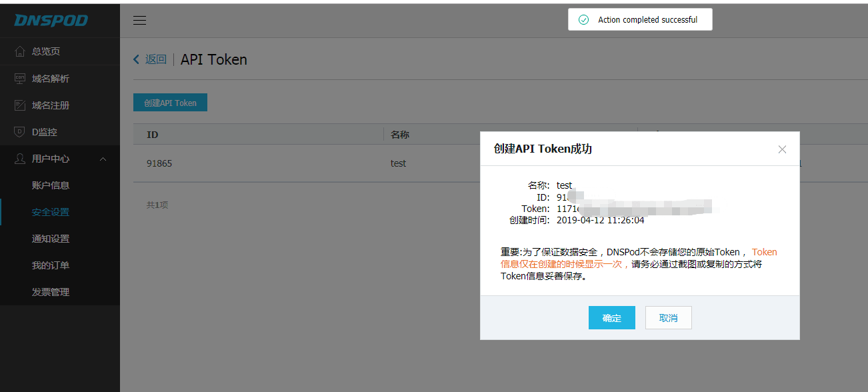Click the D监控 shield icon
Screen dimensions: 868x392
[19, 132]
